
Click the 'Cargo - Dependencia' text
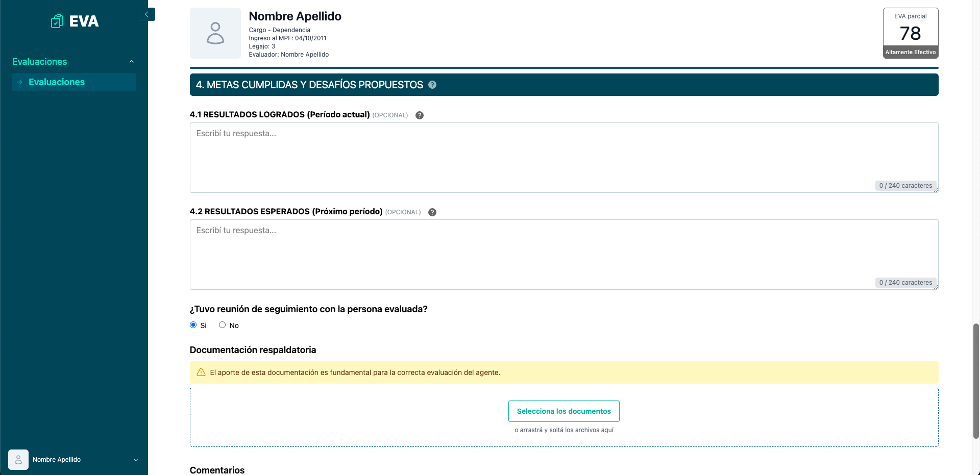(280, 30)
